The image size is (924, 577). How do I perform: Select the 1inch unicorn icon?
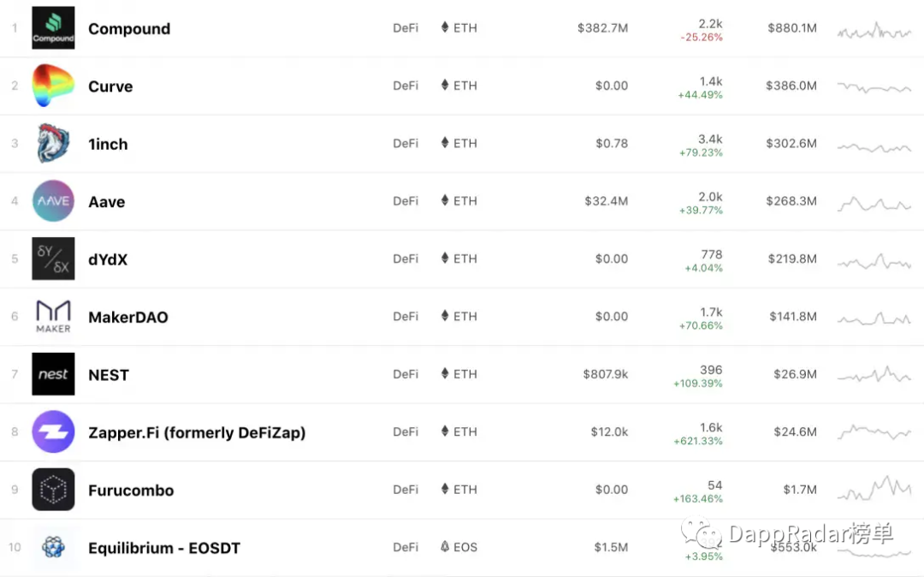53,143
